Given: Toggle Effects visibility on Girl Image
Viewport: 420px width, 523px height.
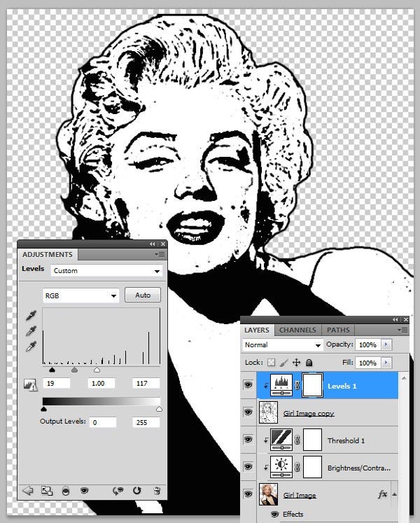Looking at the screenshot, I should coord(274,514).
